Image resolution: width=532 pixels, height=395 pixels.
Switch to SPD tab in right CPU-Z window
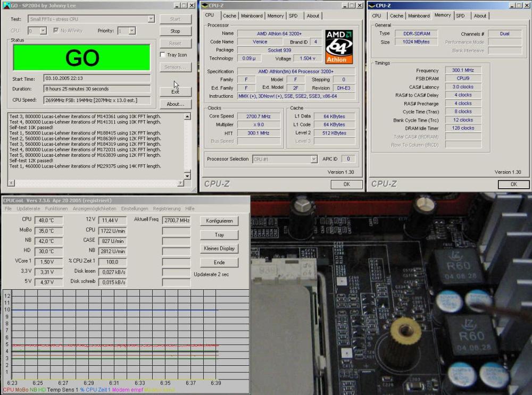pos(460,16)
